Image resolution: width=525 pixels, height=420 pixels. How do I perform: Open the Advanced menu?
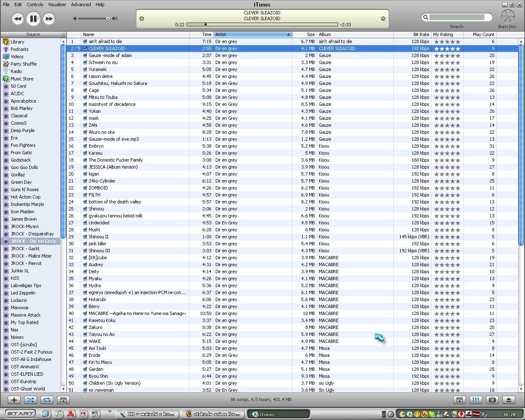click(81, 5)
